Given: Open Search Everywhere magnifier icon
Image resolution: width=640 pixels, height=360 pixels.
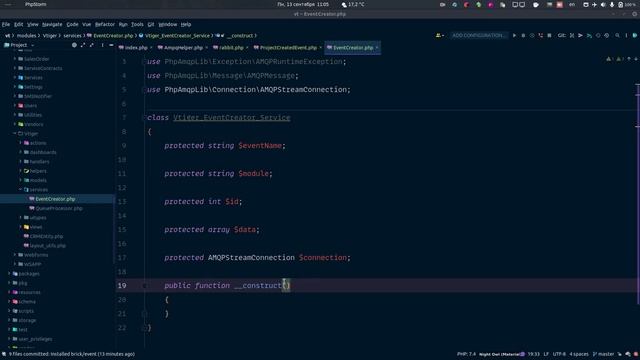Looking at the screenshot, I should tap(617, 36).
